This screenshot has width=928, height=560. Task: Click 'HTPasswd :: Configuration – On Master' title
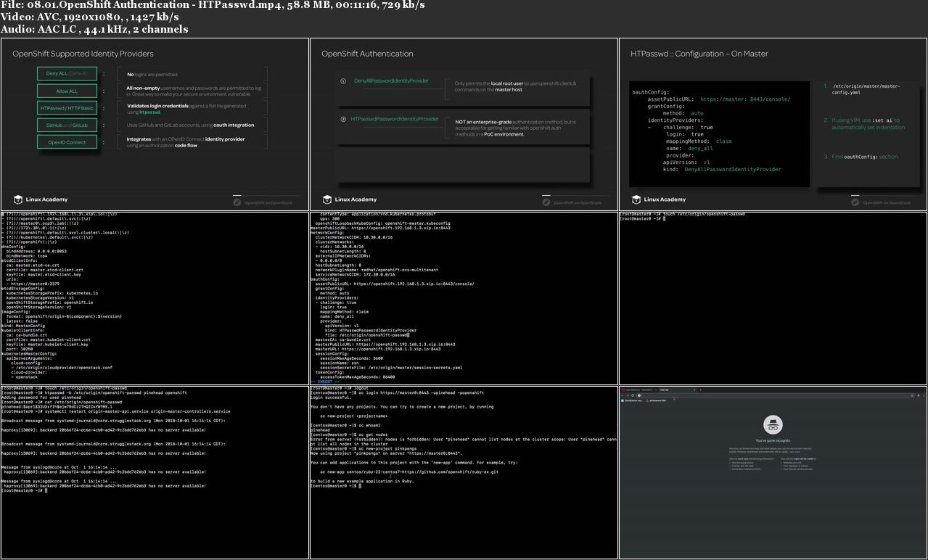(699, 54)
